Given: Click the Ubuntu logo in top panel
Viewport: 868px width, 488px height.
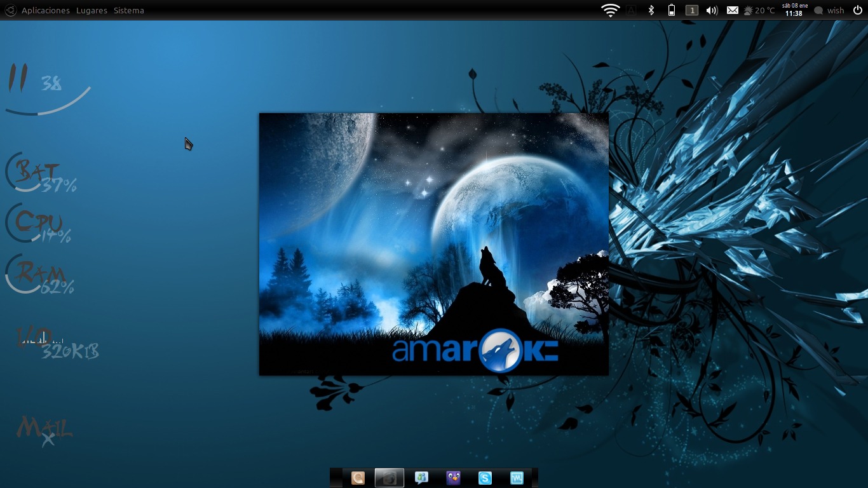Looking at the screenshot, I should pyautogui.click(x=11, y=10).
